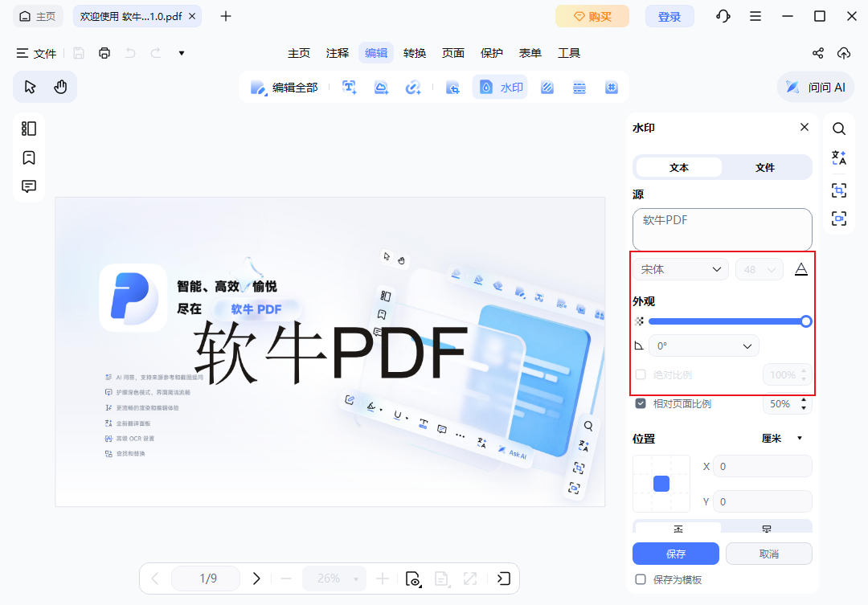The height and width of the screenshot is (605, 868).
Task: Click the screenshot capture icon in right sidebar
Action: coord(839,219)
